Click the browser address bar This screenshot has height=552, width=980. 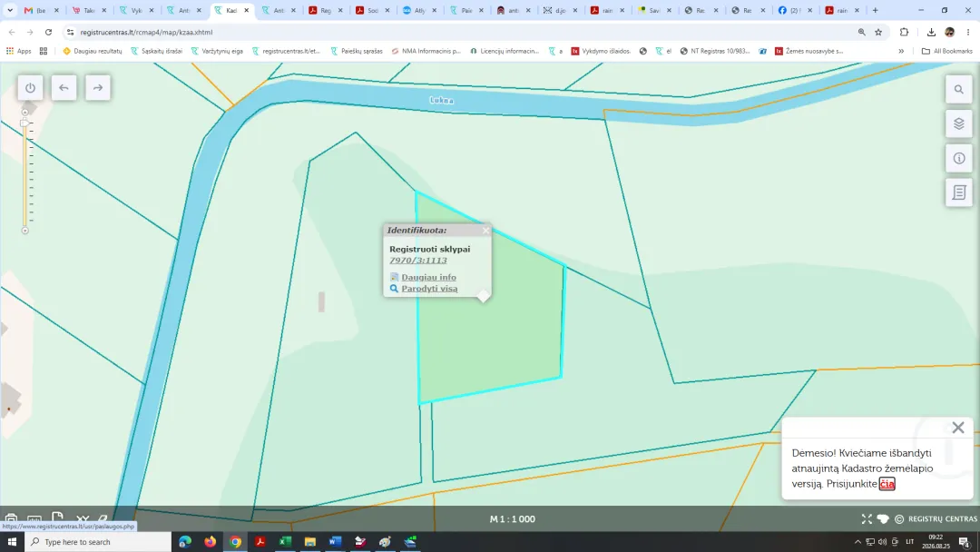coord(463,32)
